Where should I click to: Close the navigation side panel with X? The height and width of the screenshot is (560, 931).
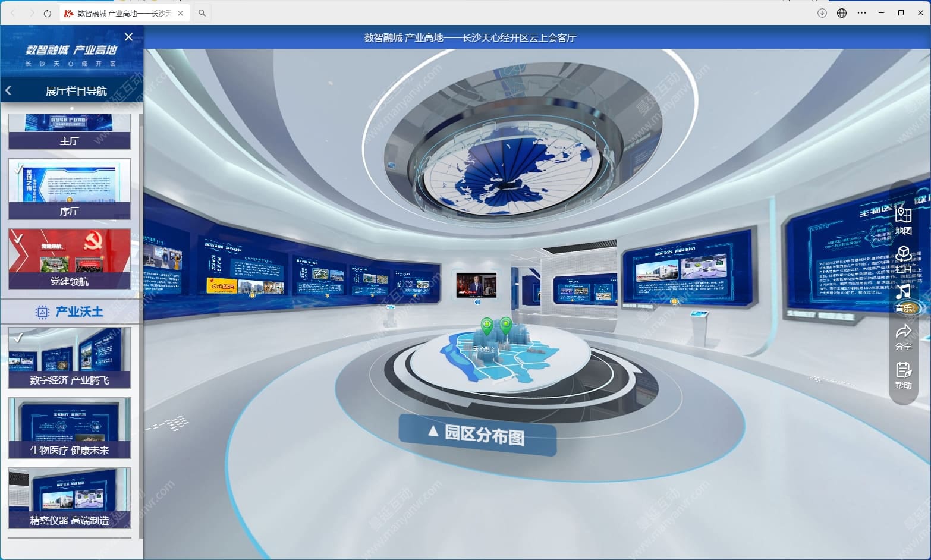[x=128, y=37]
